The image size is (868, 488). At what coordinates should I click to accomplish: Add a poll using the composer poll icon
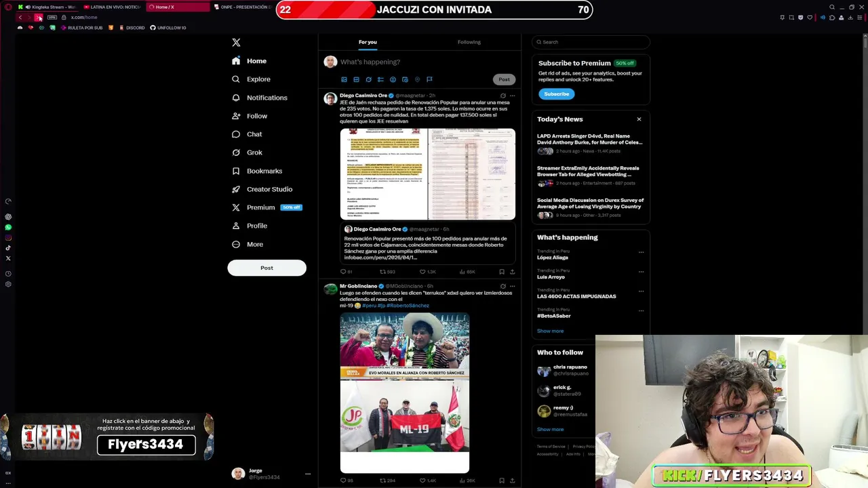380,79
